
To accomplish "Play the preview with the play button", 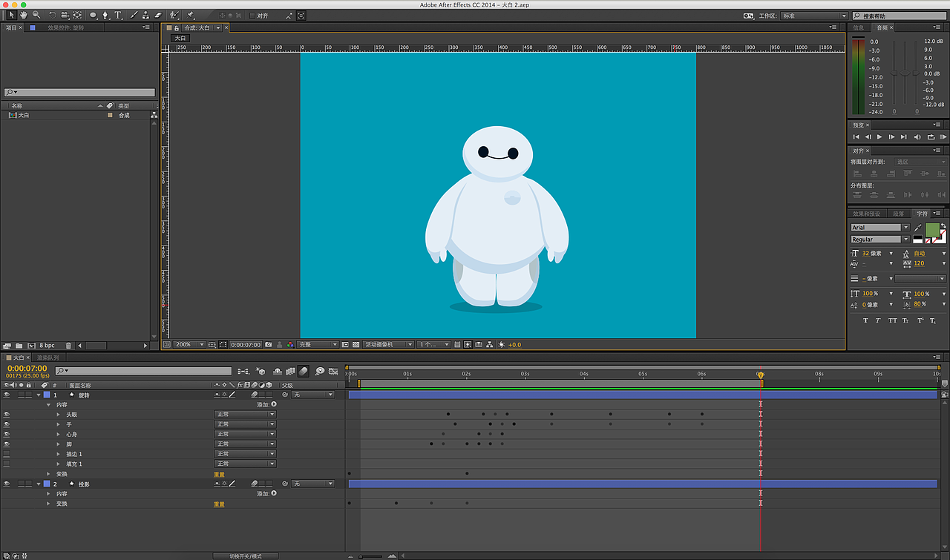I will (x=879, y=136).
